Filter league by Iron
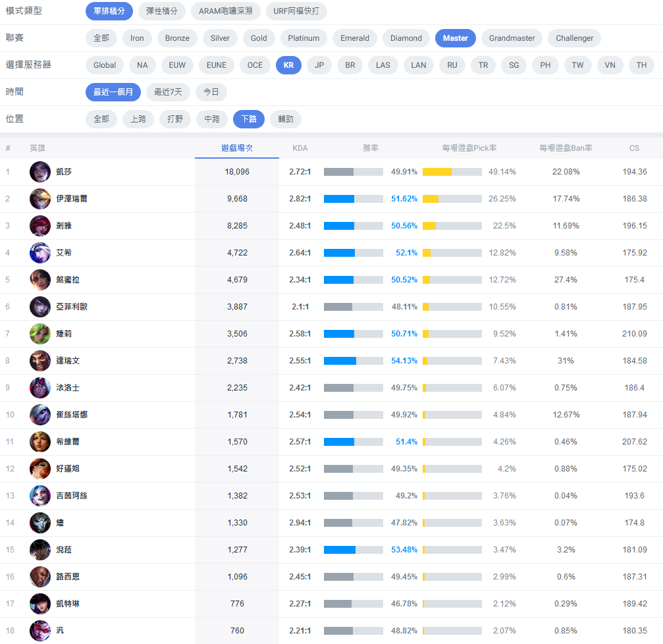 point(137,38)
